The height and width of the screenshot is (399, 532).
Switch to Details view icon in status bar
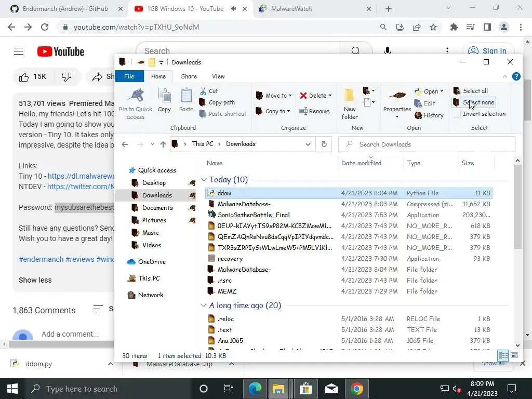pyautogui.click(x=503, y=355)
